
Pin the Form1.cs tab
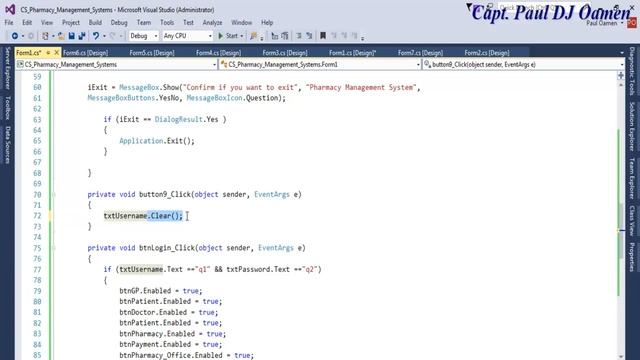pos(48,53)
